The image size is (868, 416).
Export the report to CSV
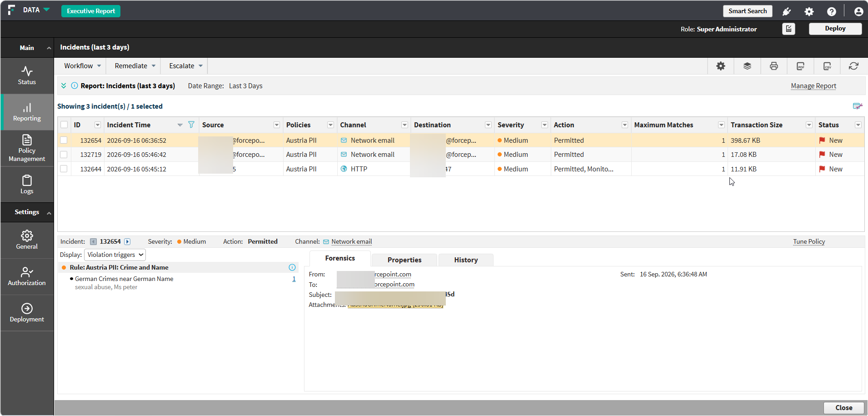pos(828,66)
